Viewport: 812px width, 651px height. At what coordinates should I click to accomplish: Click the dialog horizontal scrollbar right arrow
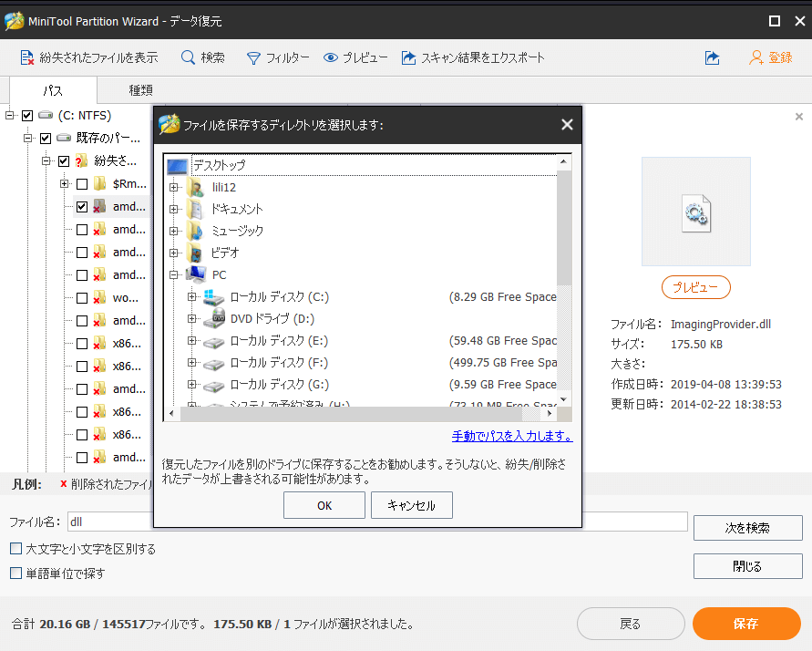pos(550,414)
